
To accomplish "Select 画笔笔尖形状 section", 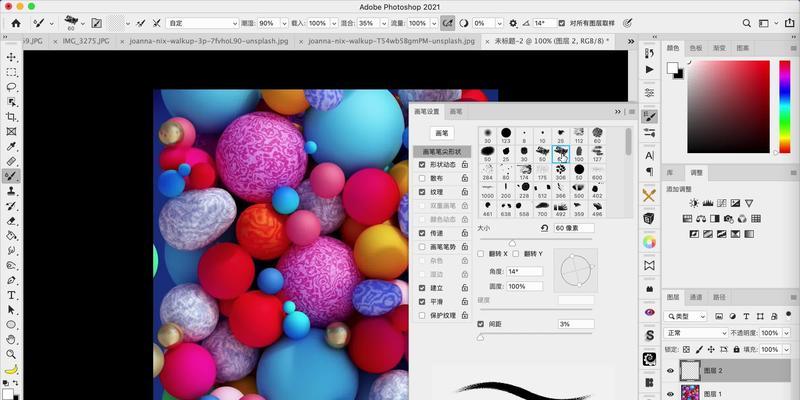I will click(x=442, y=152).
